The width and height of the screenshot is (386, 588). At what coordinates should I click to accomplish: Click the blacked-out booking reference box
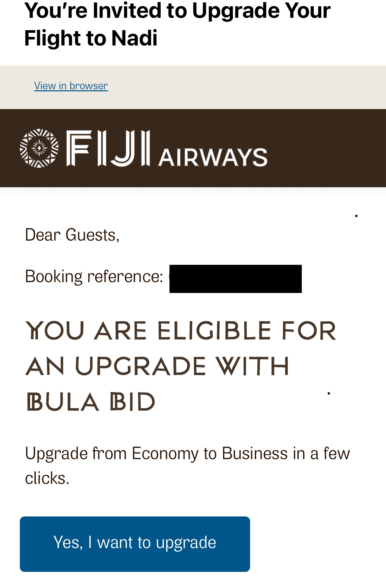(x=236, y=279)
